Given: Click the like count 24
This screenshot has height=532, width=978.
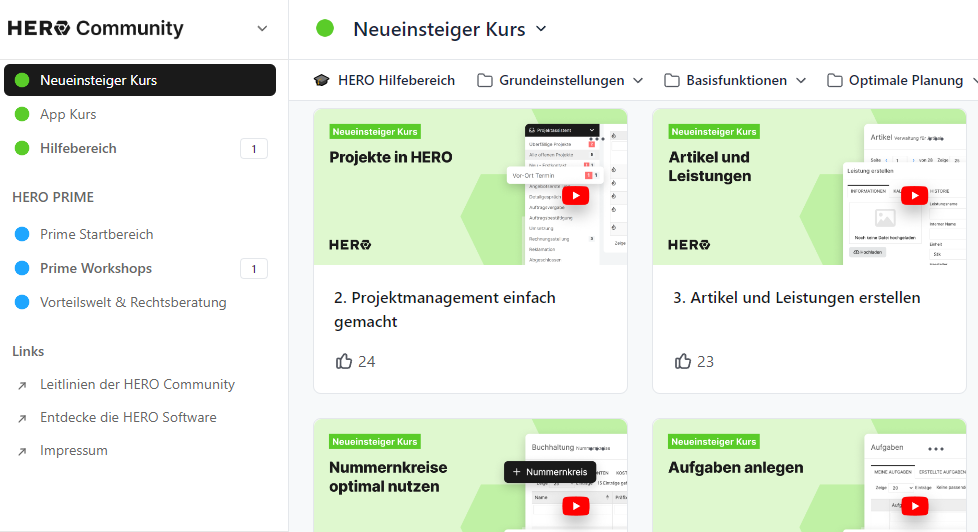Looking at the screenshot, I should point(367,362).
